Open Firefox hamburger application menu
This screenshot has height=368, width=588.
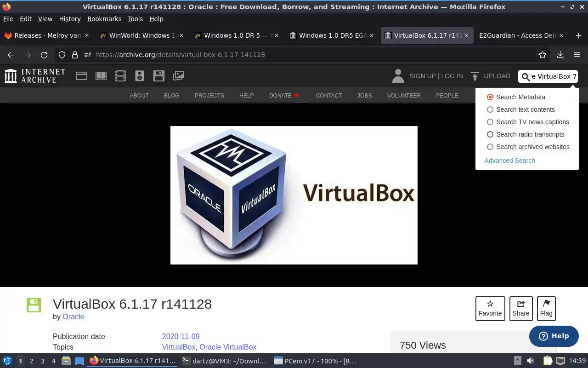tap(577, 55)
